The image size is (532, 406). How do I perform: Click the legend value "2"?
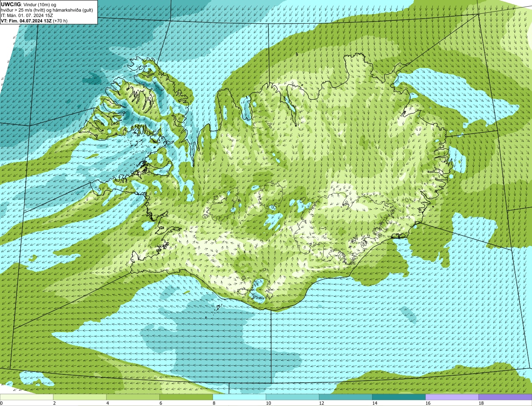point(54,403)
